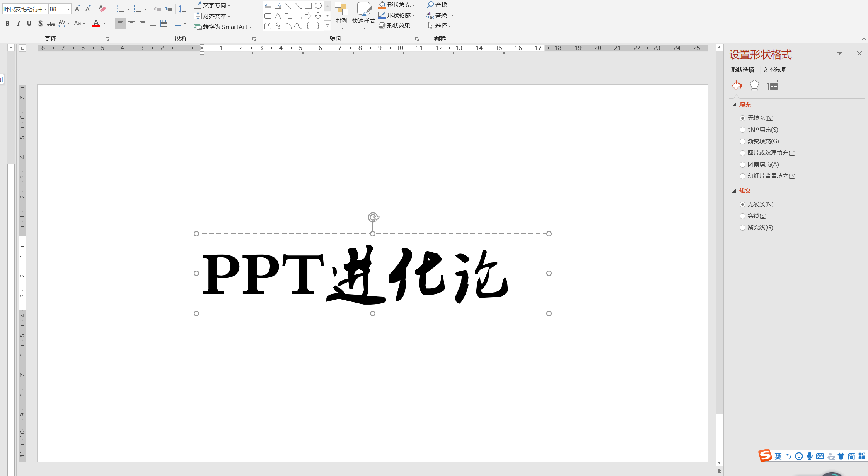Select slide background fill option
The width and height of the screenshot is (868, 476).
click(x=767, y=176)
